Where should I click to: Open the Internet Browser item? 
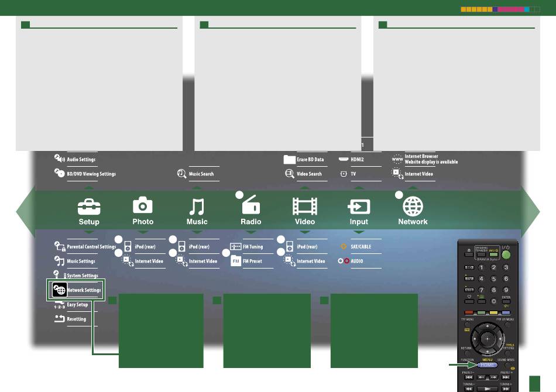tap(424, 159)
